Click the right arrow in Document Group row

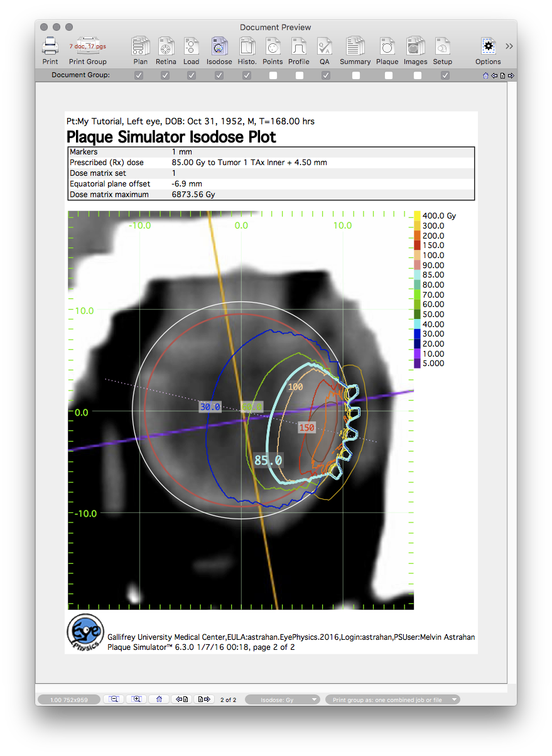511,75
